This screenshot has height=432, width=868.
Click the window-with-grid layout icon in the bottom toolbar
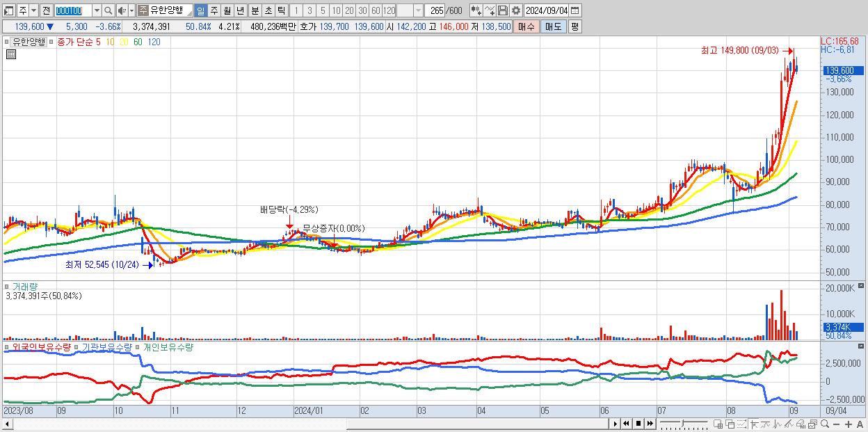click(718, 424)
